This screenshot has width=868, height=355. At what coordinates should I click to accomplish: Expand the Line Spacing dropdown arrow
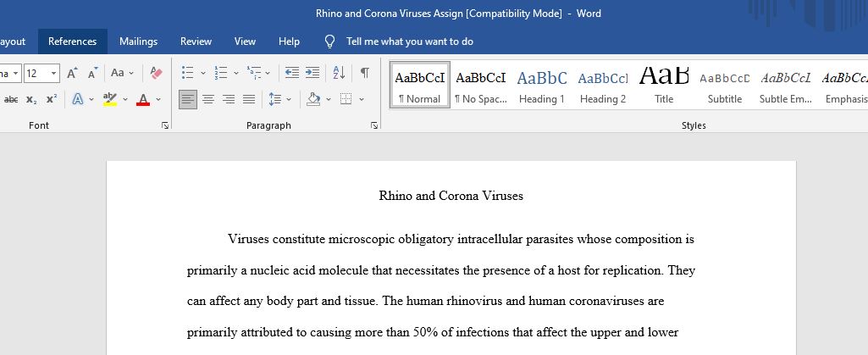click(x=289, y=100)
